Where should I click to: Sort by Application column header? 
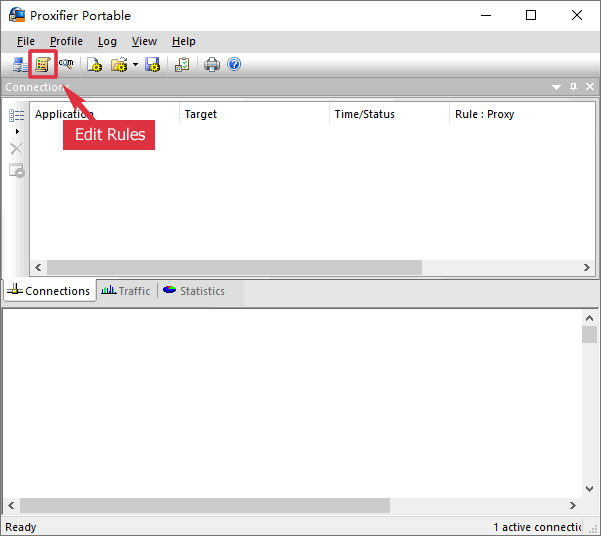pyautogui.click(x=105, y=114)
